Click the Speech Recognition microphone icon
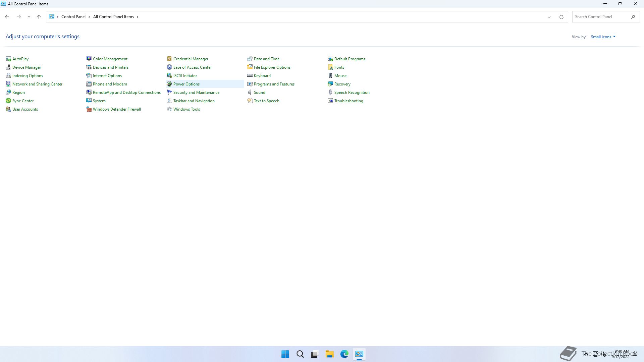This screenshot has height=362, width=644. pyautogui.click(x=330, y=93)
